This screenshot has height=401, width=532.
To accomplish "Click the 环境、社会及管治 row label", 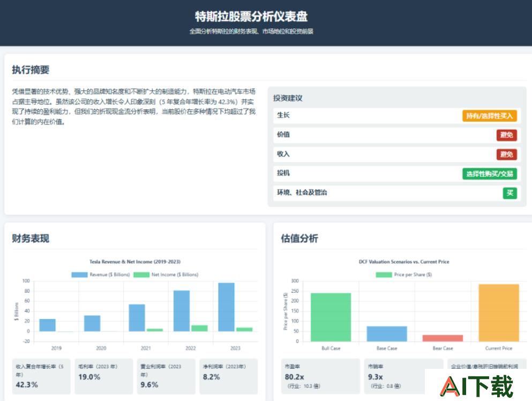I will pyautogui.click(x=302, y=192).
